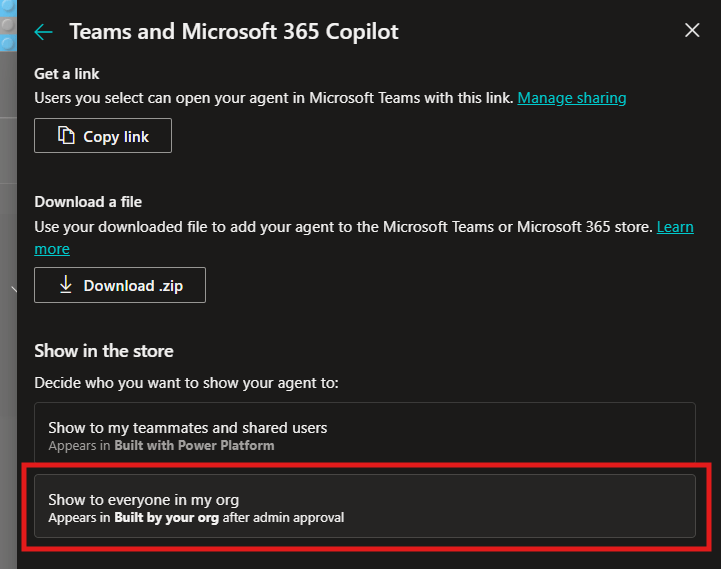Open the Manage sharing link
Image resolution: width=721 pixels, height=569 pixels.
572,98
